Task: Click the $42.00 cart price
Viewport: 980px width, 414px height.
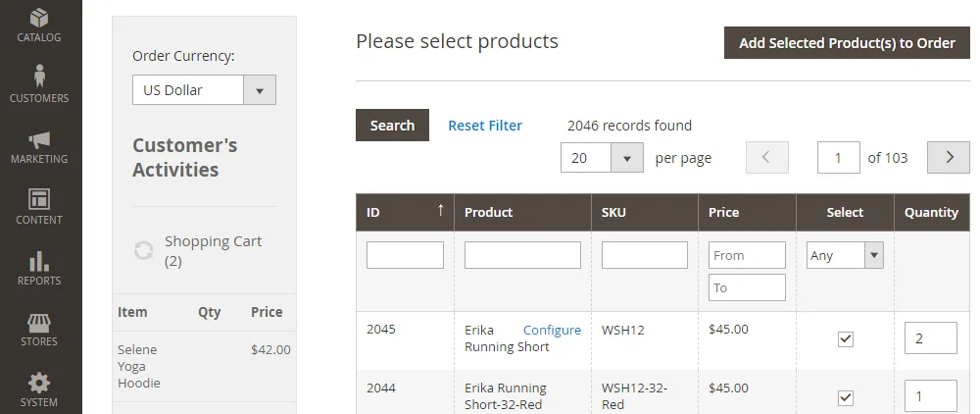Action: click(270, 349)
